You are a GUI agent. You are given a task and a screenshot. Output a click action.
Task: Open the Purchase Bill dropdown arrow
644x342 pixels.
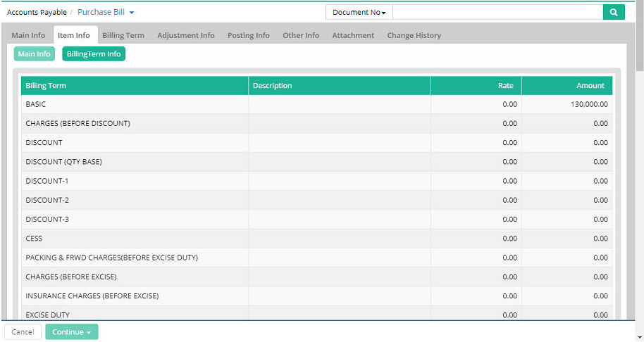point(132,13)
